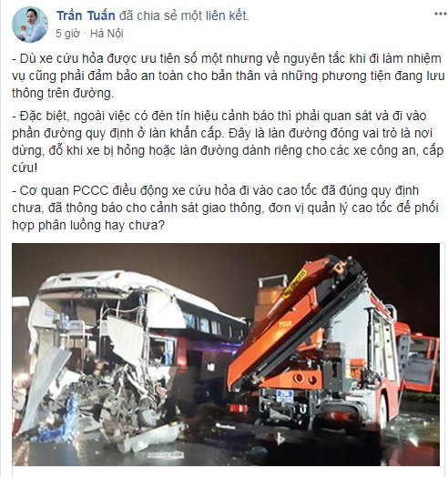Click the paragraph starting "Cơ quan PCCC"
Image resolution: width=448 pixels, height=477 pixels.
[225, 208]
